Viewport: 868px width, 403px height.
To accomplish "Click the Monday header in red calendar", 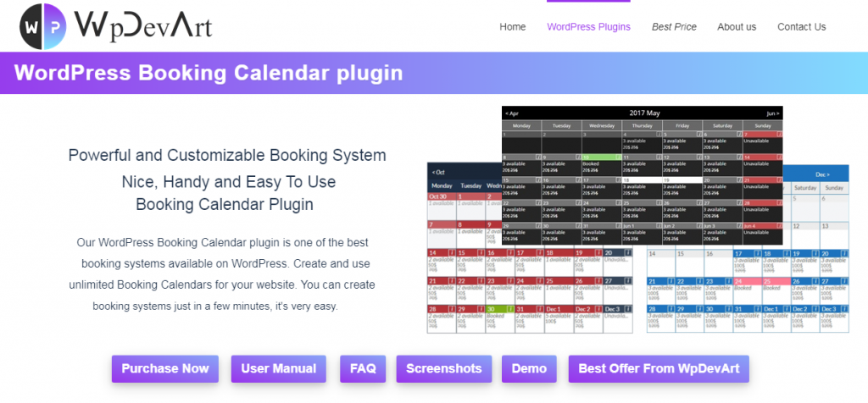I will [442, 185].
